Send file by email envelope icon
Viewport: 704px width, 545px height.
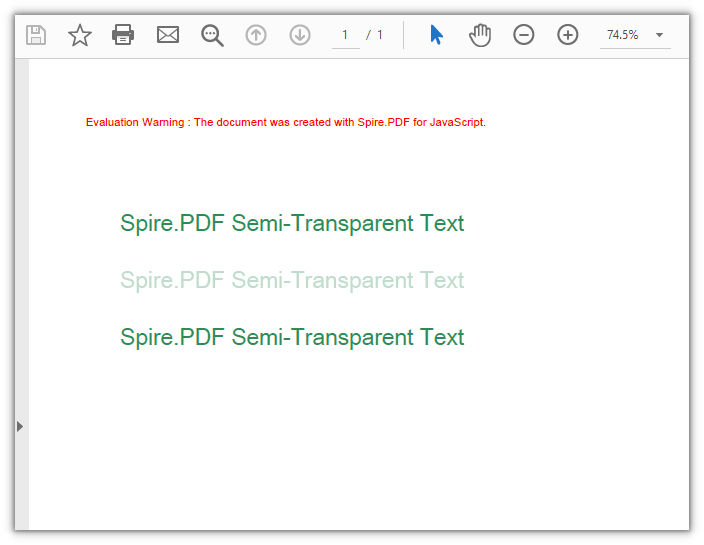[x=168, y=35]
